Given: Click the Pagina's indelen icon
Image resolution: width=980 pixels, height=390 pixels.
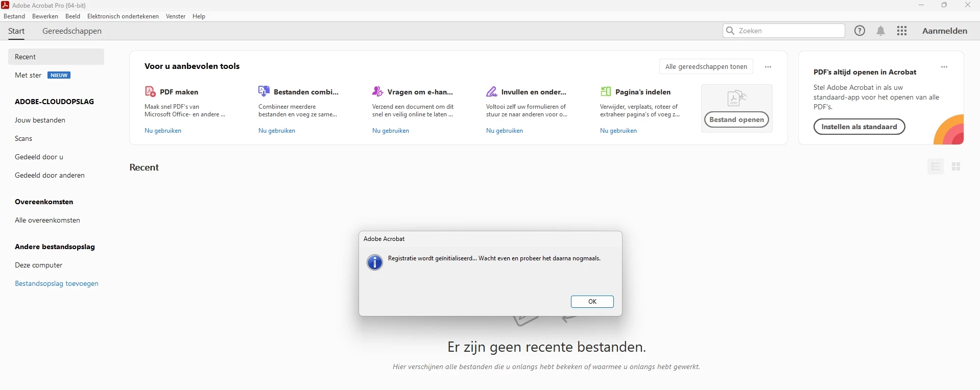Looking at the screenshot, I should 606,92.
